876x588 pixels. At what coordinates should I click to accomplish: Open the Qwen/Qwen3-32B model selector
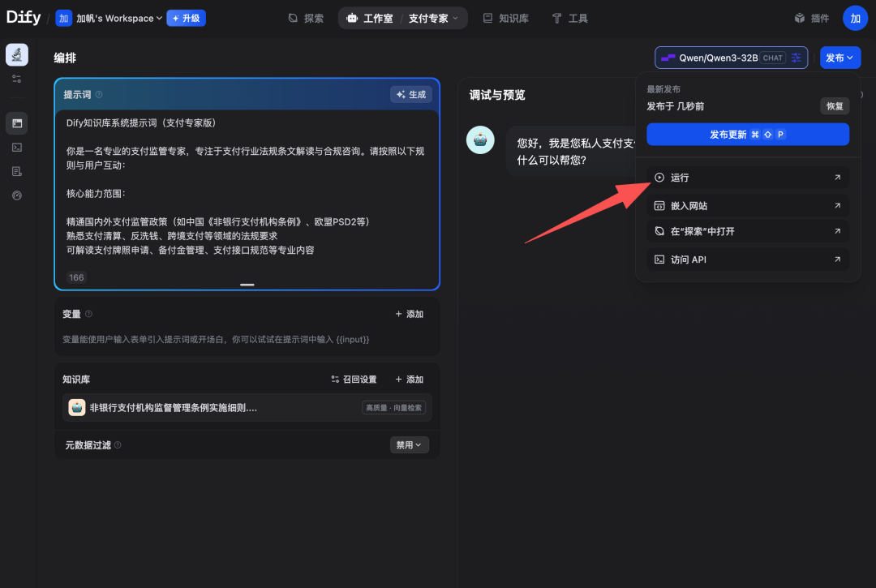tap(731, 58)
